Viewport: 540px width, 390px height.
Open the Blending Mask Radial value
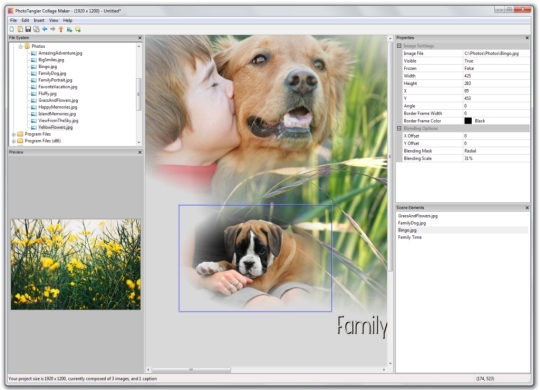coord(496,151)
